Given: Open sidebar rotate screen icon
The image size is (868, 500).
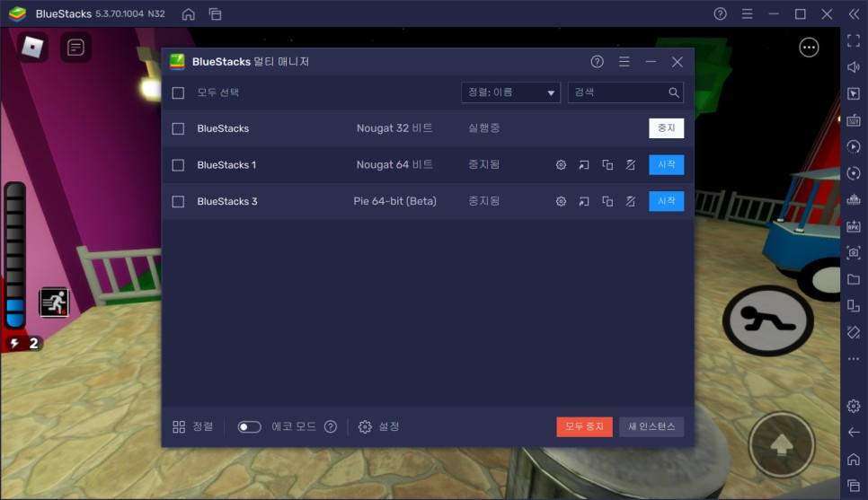Looking at the screenshot, I should click(854, 305).
